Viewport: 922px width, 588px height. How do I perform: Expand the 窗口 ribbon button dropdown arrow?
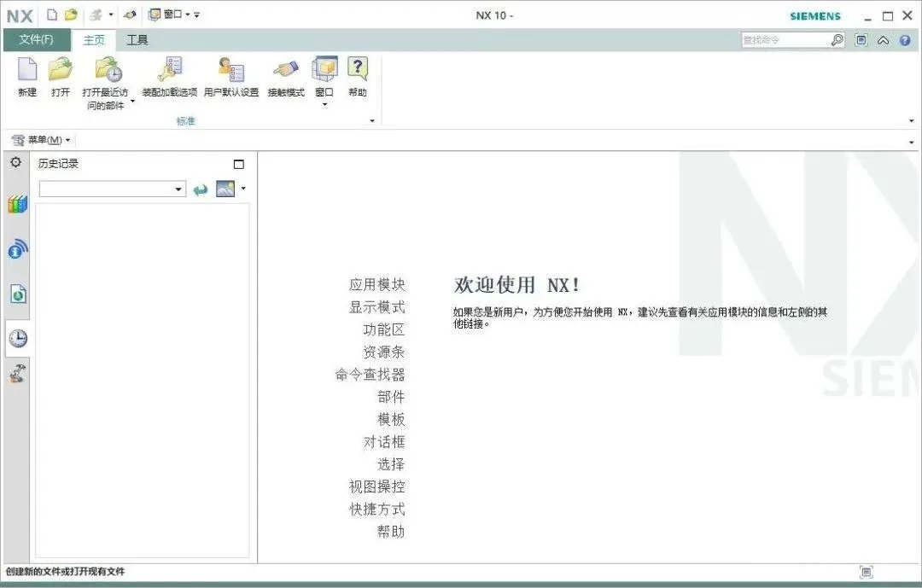[x=324, y=105]
